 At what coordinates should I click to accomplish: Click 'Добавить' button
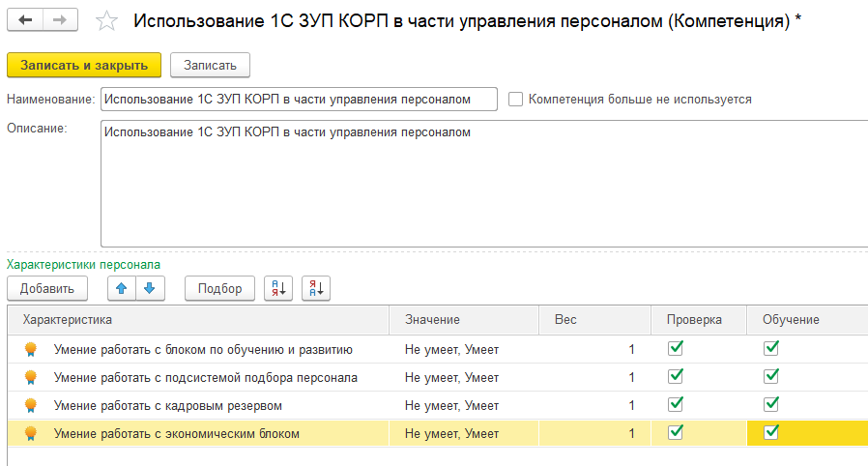coord(47,288)
